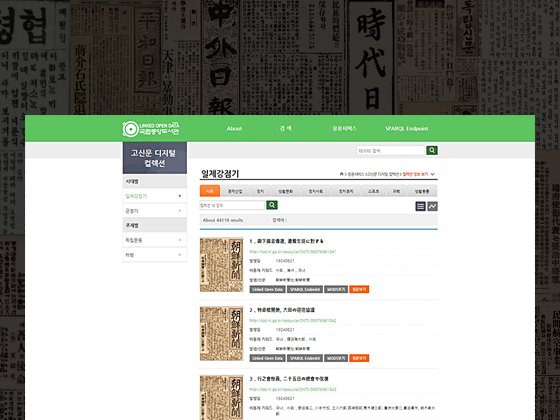Open the 검색 menu in header
The image size is (560, 420).
285,128
